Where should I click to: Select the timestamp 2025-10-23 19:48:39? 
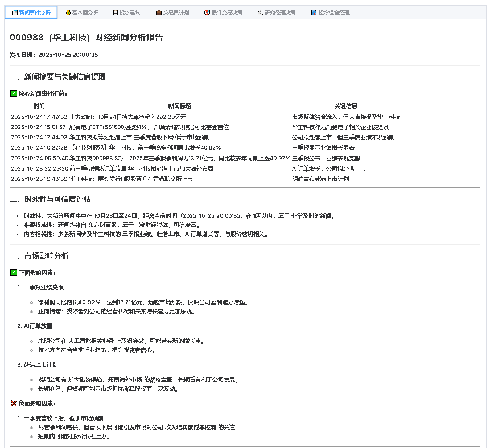pos(39,179)
